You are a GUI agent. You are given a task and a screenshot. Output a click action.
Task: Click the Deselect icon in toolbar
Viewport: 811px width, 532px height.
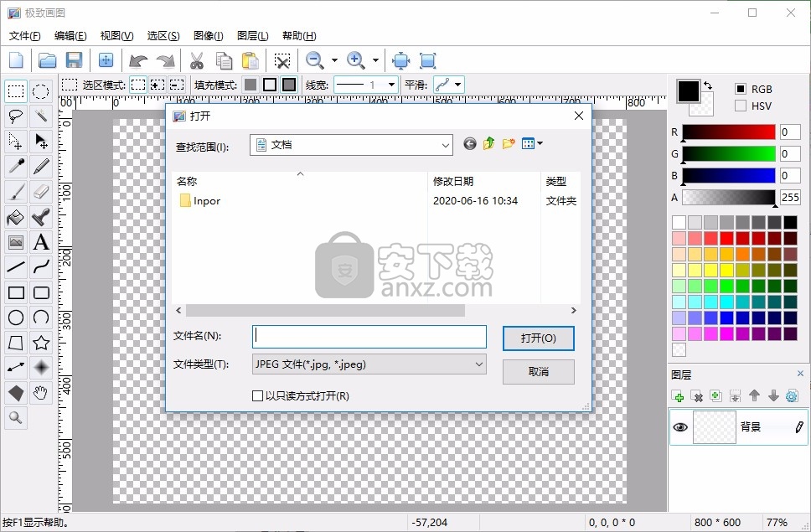coord(282,61)
